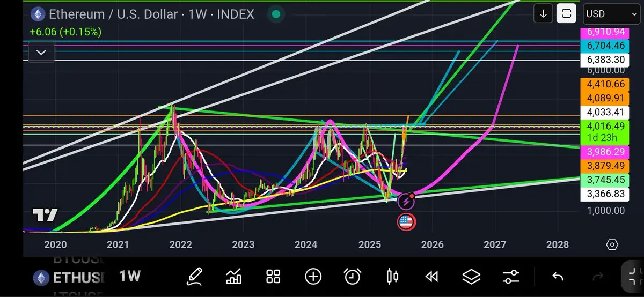Open the four-squares layout menu

tap(274, 277)
